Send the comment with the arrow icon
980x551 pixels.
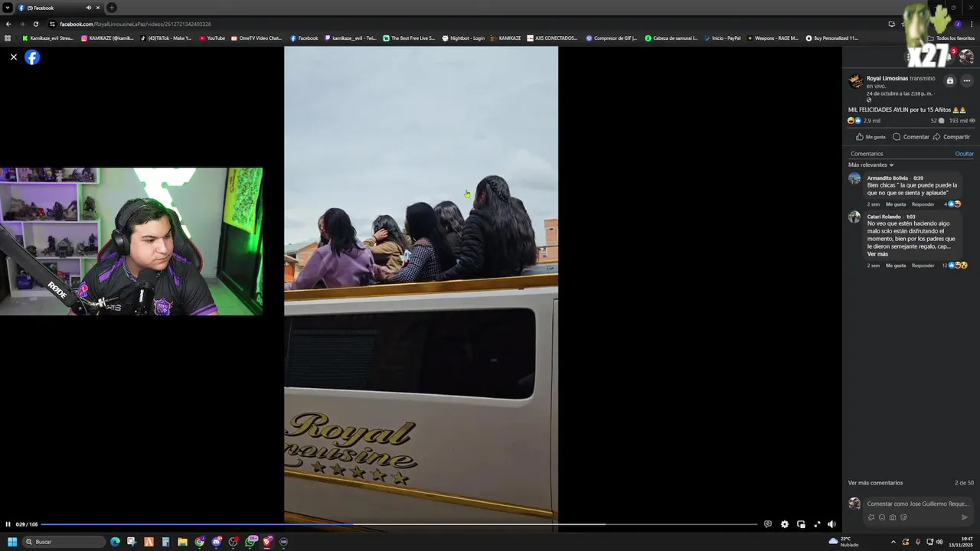tap(964, 517)
